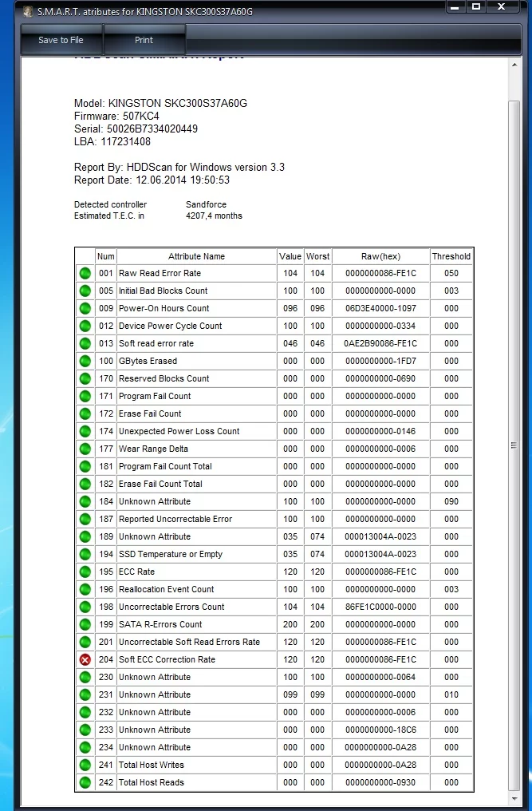Click the Print button

click(144, 40)
